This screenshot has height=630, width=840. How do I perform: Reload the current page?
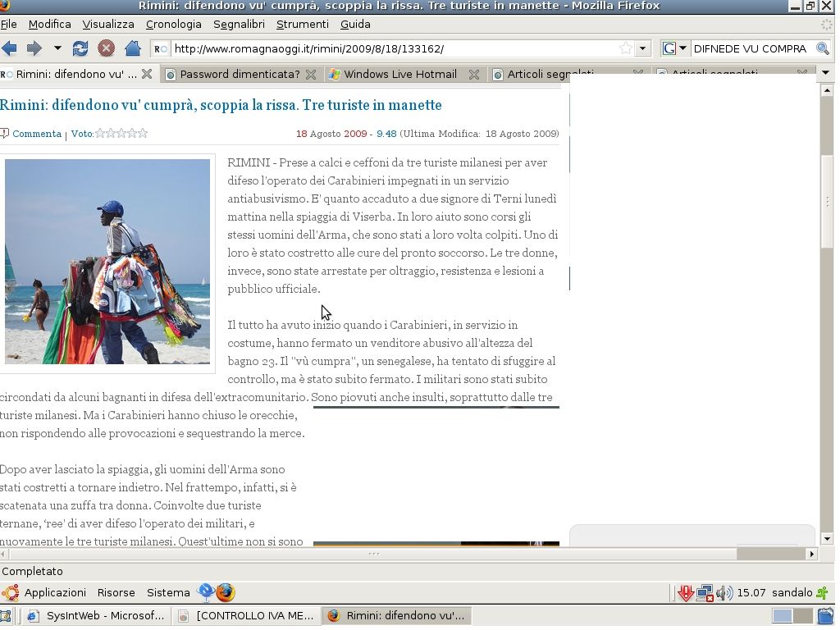[x=80, y=48]
